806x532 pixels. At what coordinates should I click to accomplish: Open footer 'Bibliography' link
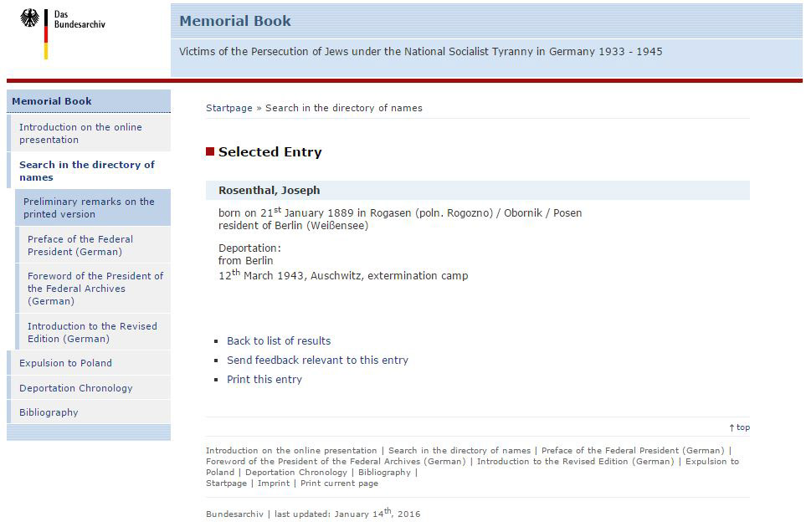point(384,473)
